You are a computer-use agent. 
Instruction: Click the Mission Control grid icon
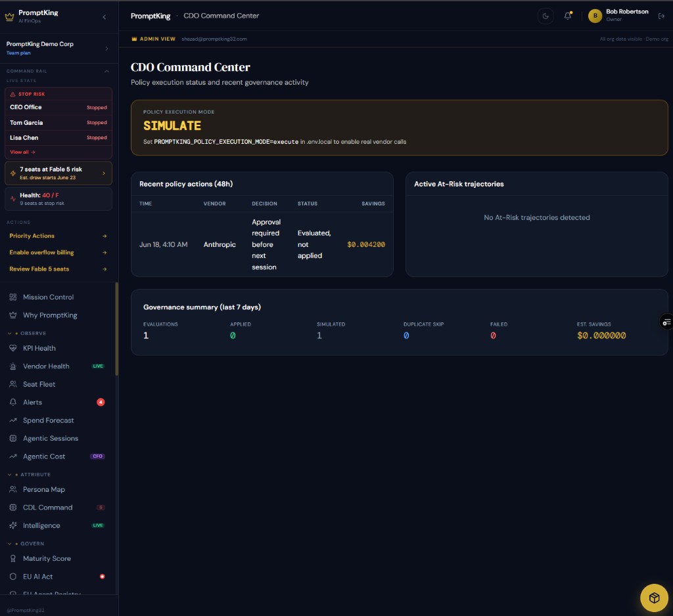tap(13, 297)
